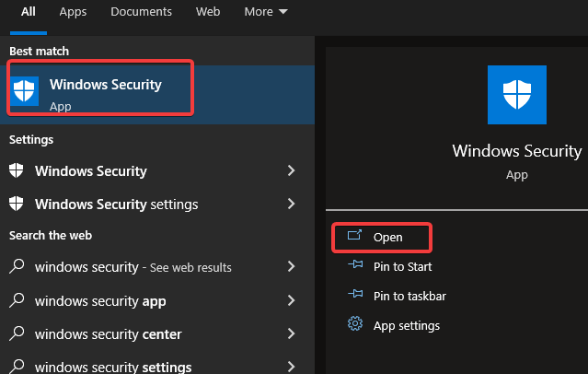Select the Web filter tab

coord(208,12)
